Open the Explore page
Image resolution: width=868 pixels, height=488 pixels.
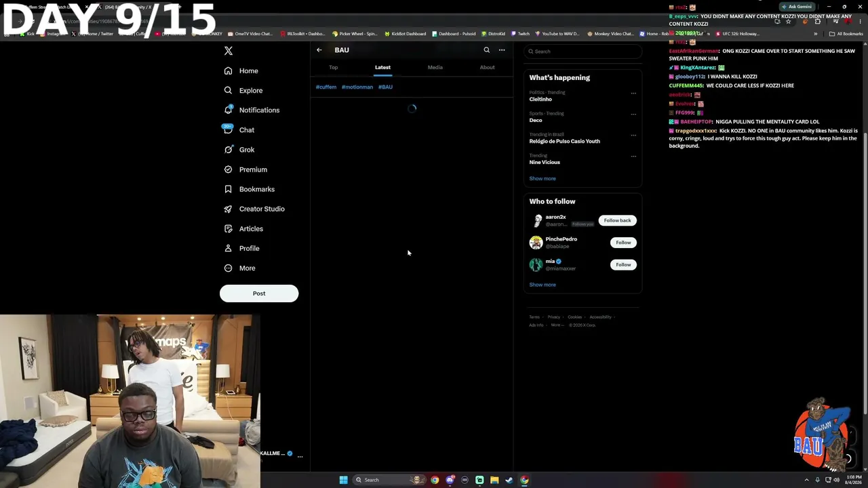(243, 90)
